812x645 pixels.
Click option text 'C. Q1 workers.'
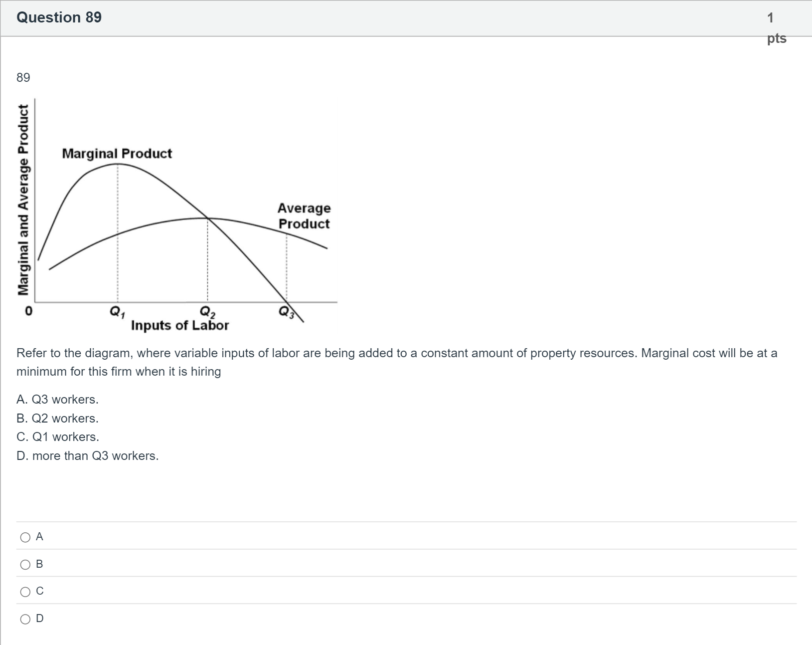(x=58, y=437)
